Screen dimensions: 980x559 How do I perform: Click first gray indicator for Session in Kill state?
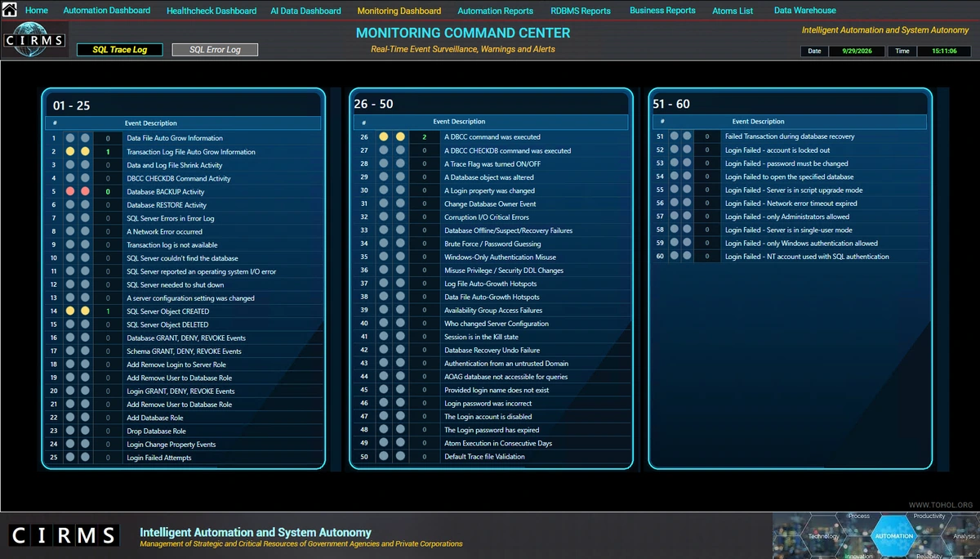click(384, 337)
